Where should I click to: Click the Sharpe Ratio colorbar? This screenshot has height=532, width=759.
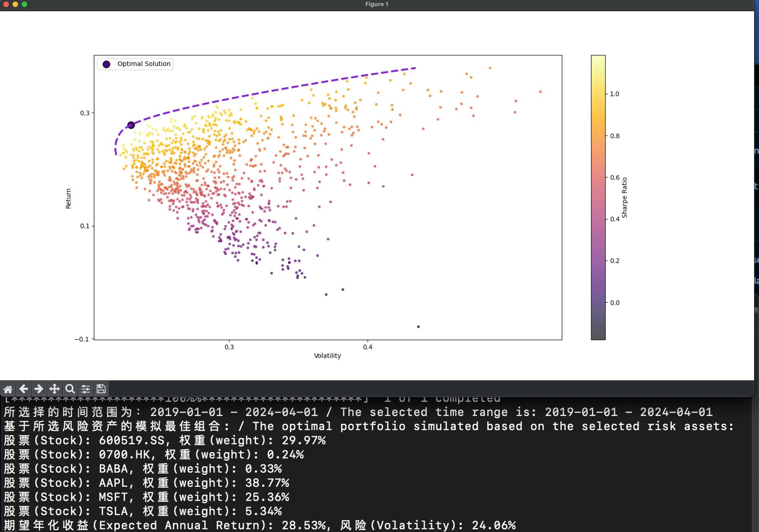coord(598,197)
